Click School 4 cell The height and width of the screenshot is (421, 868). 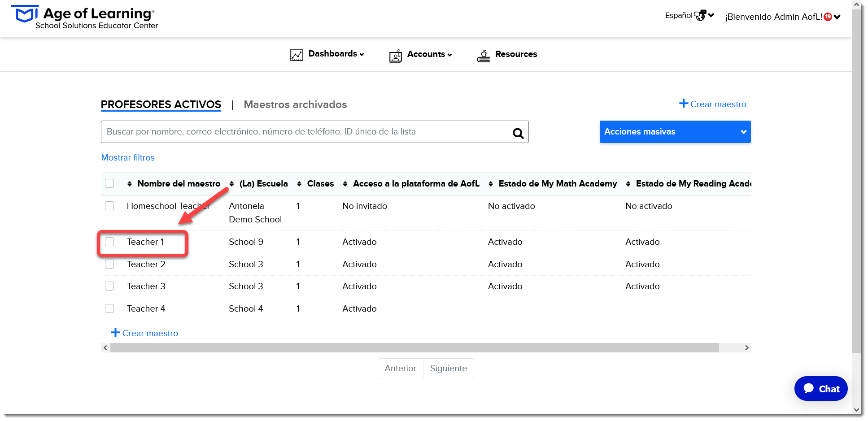coord(246,308)
